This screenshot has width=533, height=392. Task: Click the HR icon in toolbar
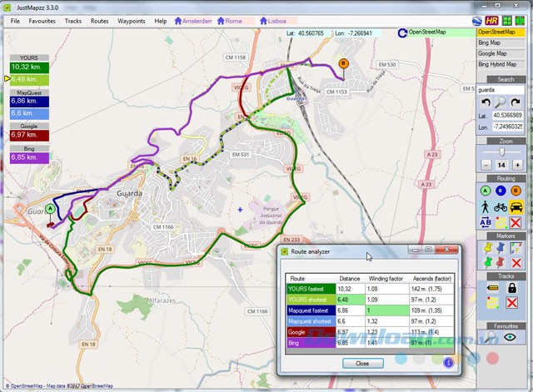coord(491,20)
